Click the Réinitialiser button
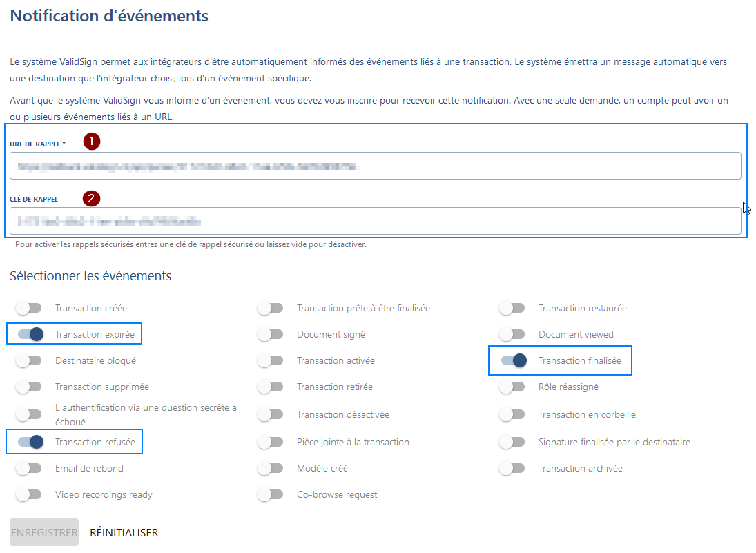Screen dimensions: 756x553 (124, 532)
